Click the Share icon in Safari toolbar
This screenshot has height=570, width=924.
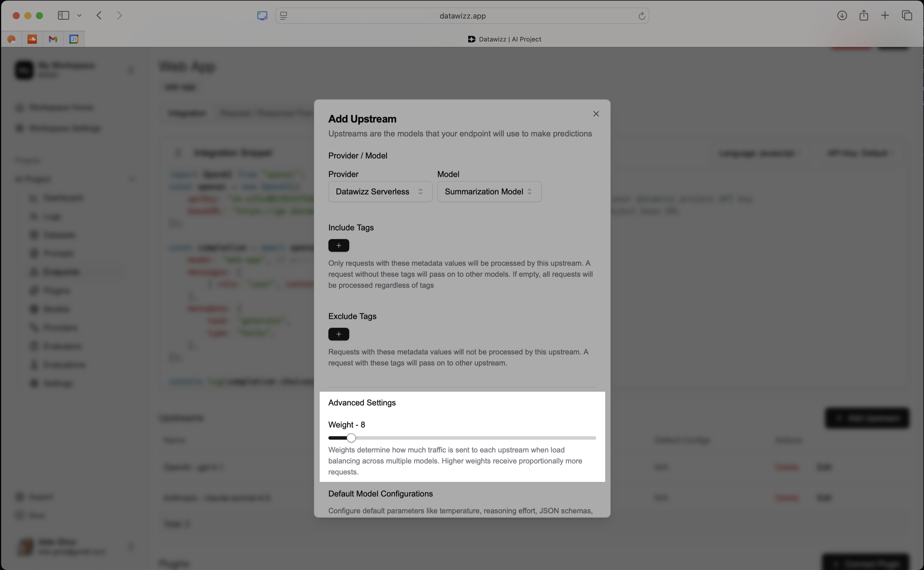pos(863,15)
